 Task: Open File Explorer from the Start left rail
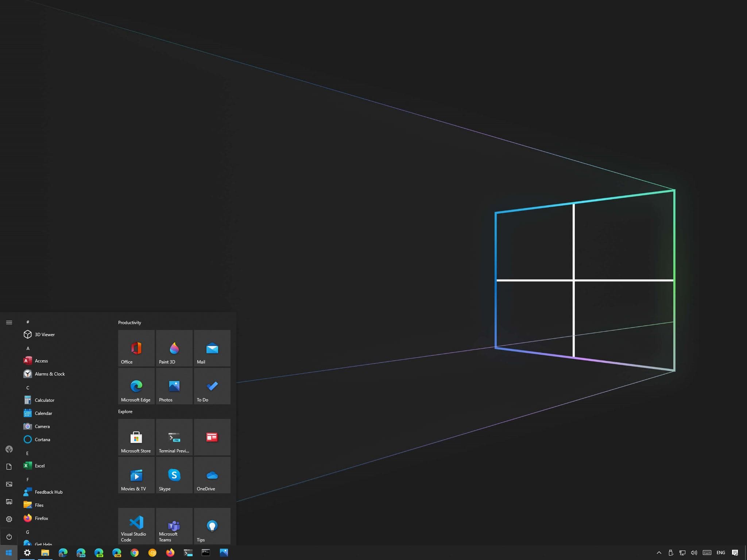pyautogui.click(x=9, y=502)
